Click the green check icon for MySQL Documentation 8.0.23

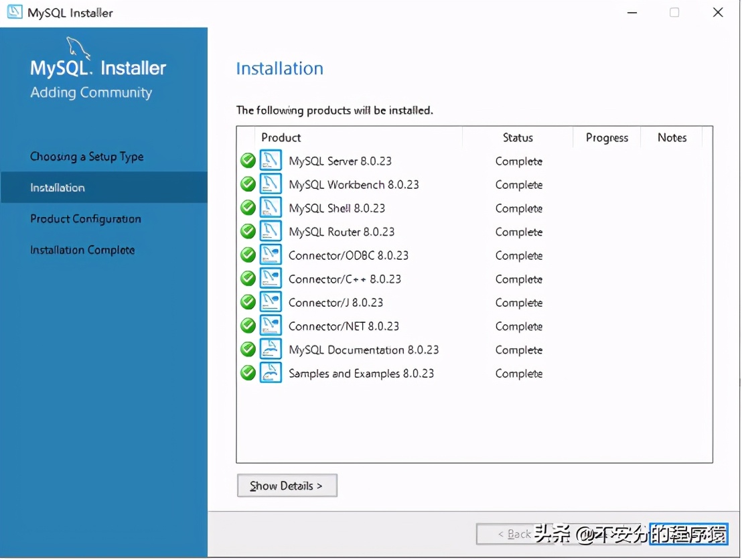pyautogui.click(x=248, y=350)
